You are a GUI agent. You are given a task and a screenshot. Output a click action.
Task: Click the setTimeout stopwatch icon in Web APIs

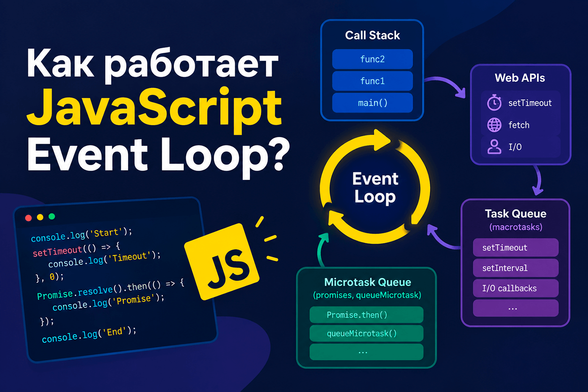click(494, 103)
